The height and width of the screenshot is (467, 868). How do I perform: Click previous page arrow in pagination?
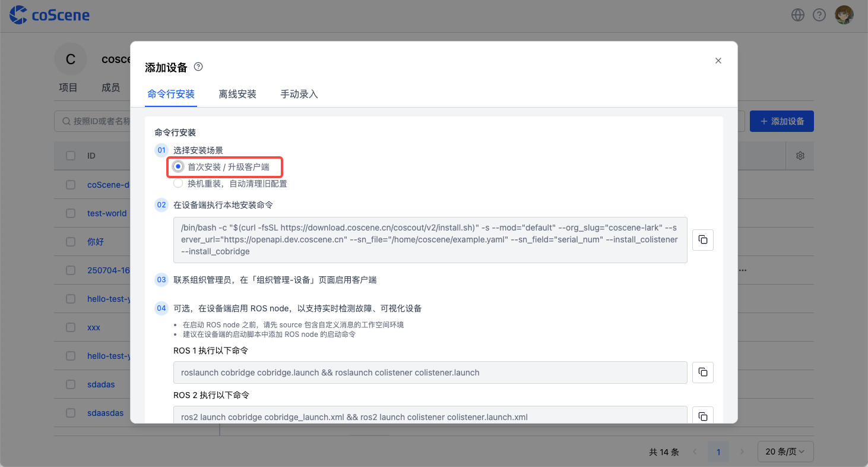tap(695, 452)
